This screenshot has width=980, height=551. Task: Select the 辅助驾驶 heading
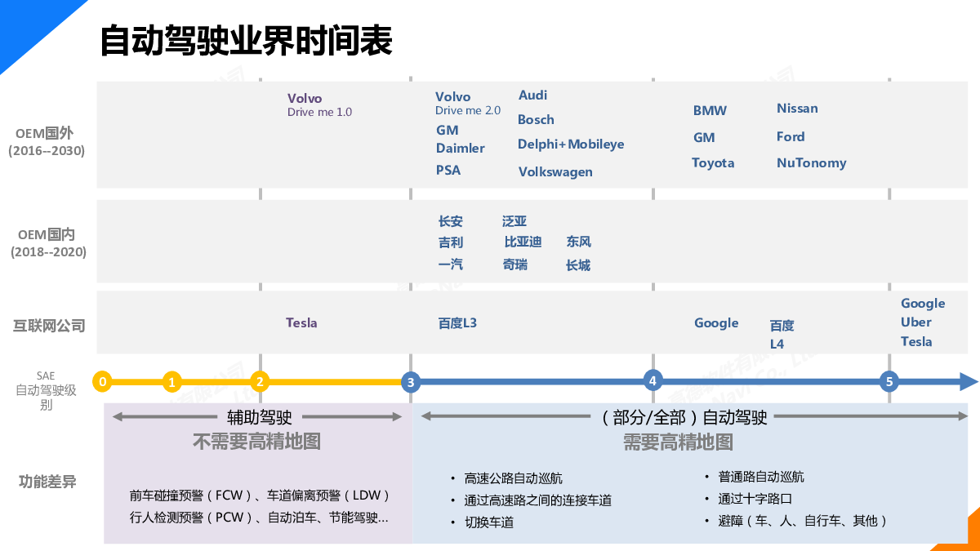(259, 417)
